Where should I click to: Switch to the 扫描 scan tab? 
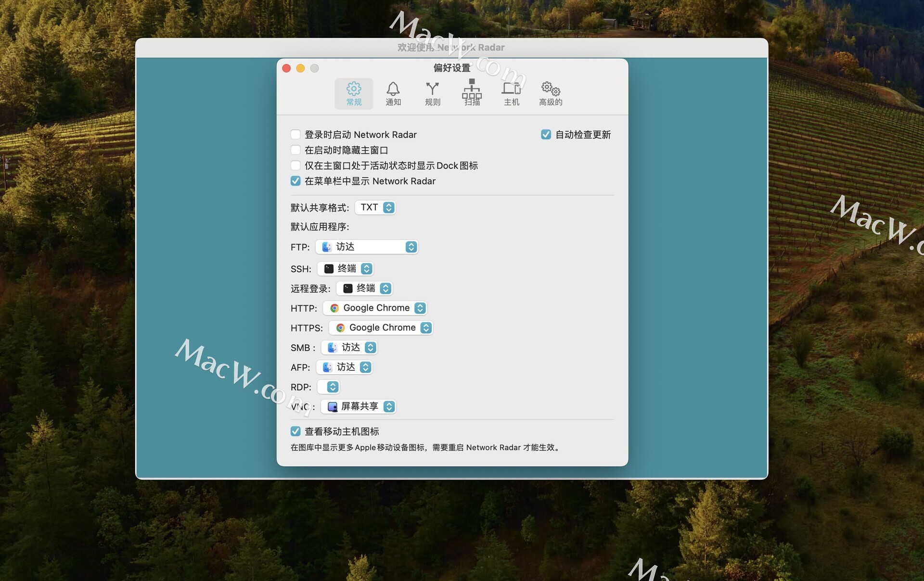point(472,93)
